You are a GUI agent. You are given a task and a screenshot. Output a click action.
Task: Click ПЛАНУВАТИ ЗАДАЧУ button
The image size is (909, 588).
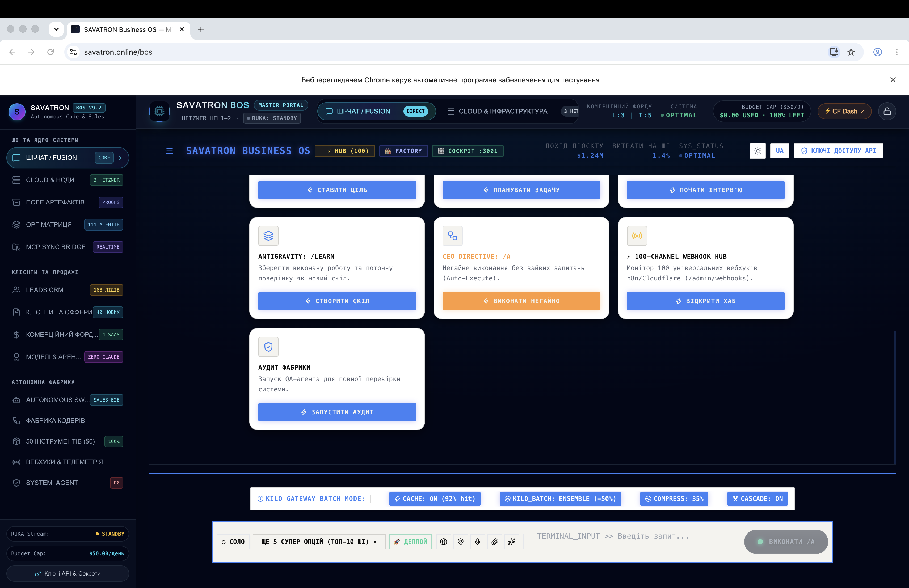pyautogui.click(x=521, y=190)
